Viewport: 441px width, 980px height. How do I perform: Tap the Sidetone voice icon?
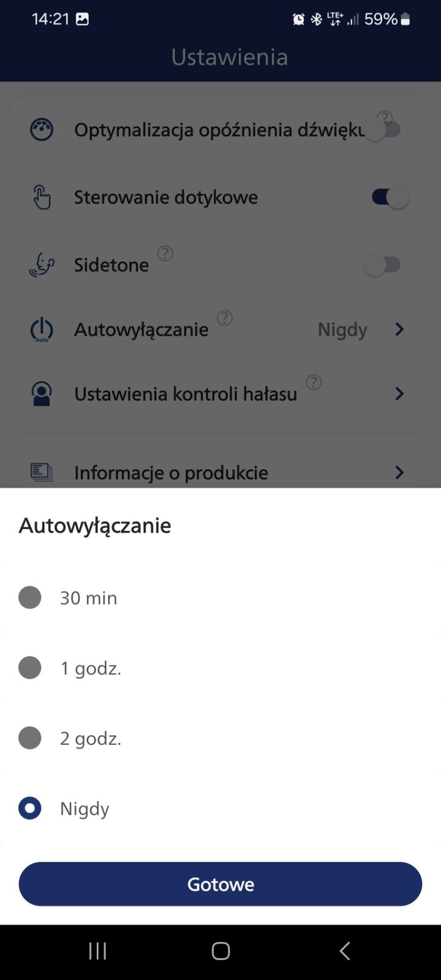42,265
